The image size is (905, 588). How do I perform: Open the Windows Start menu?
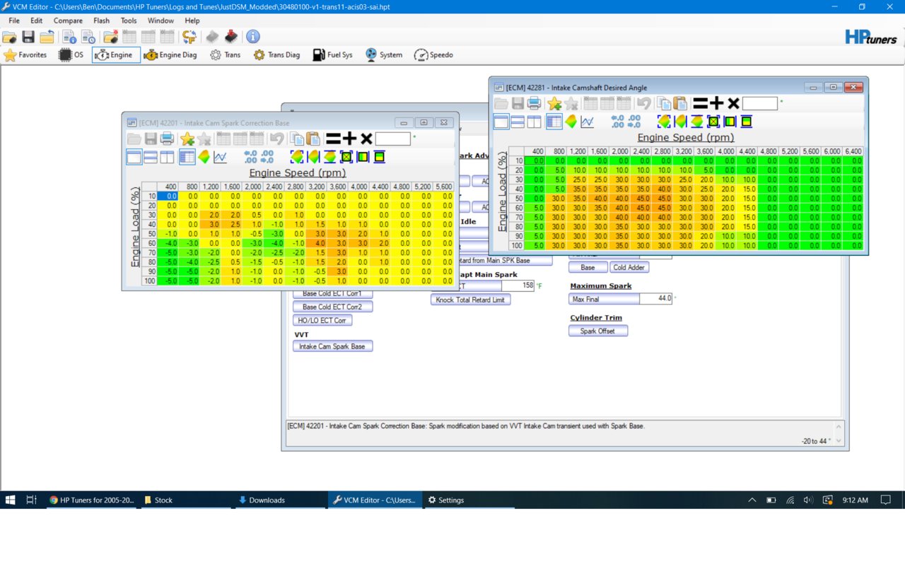(11, 500)
